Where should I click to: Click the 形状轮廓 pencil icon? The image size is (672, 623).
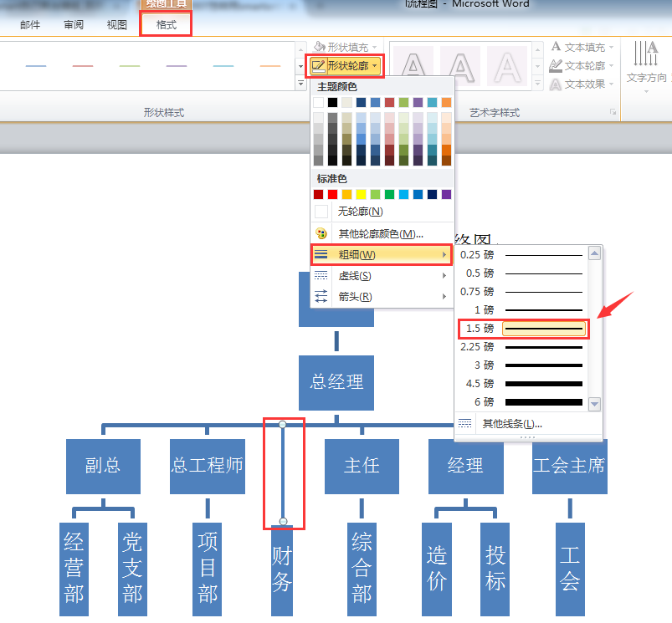318,66
